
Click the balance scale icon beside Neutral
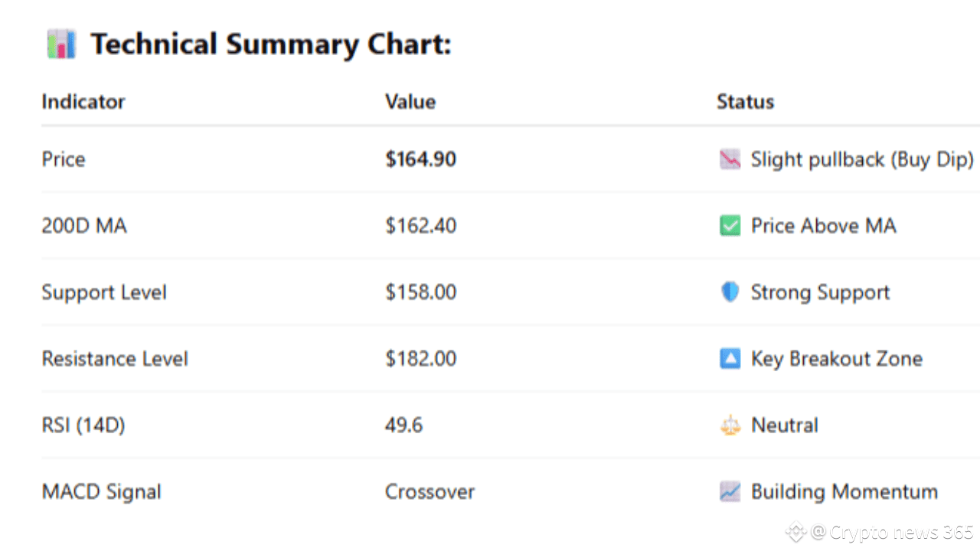pos(730,425)
